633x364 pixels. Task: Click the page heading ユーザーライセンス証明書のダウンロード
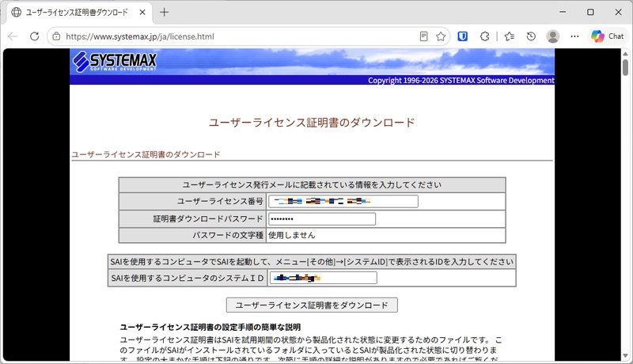pos(312,123)
